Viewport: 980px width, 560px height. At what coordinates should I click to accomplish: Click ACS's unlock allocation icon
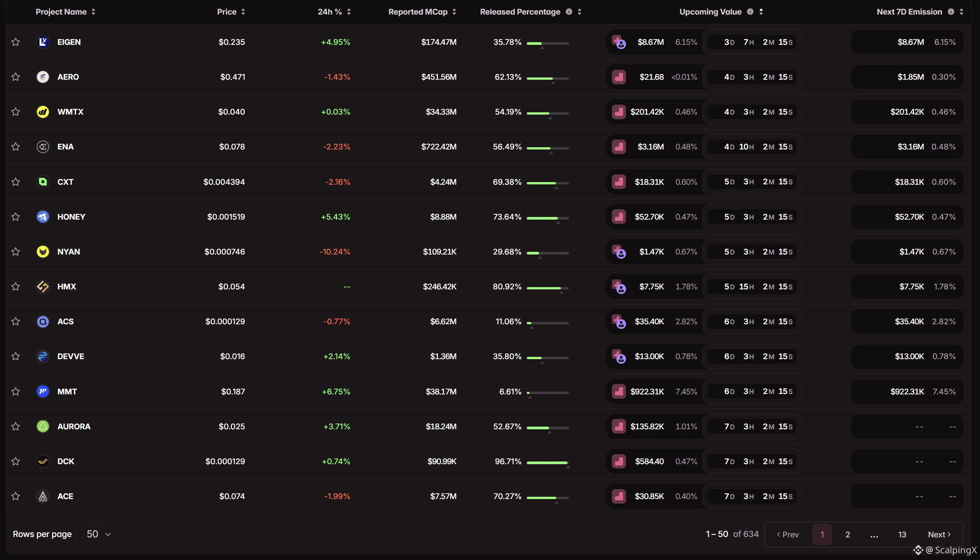[x=619, y=322]
